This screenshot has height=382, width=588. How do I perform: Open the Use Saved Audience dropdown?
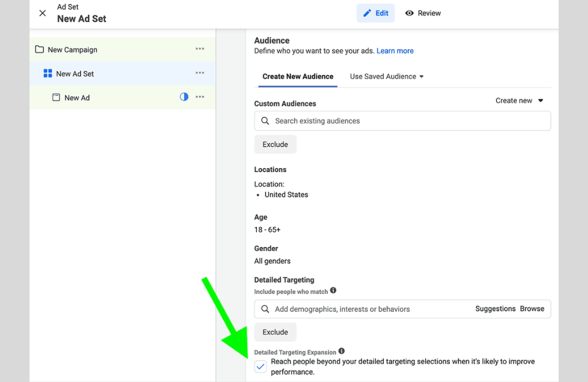[x=386, y=76]
